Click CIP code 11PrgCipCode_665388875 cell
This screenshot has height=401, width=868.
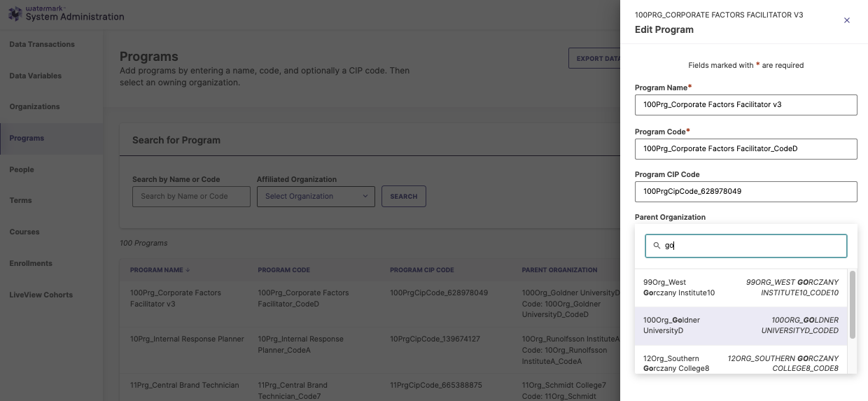coord(435,385)
